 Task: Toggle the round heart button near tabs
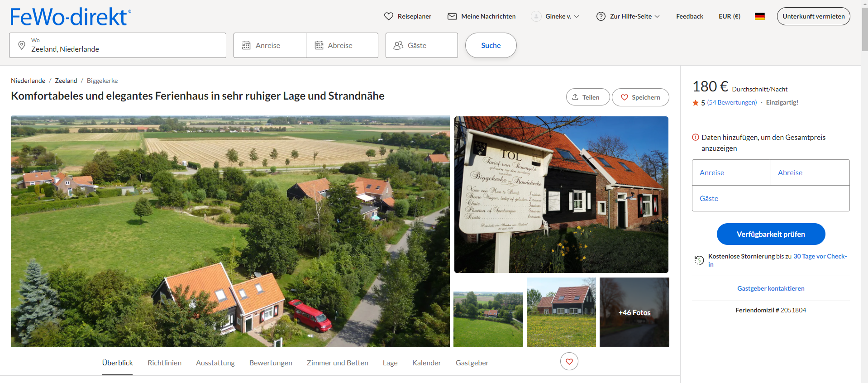coord(569,361)
